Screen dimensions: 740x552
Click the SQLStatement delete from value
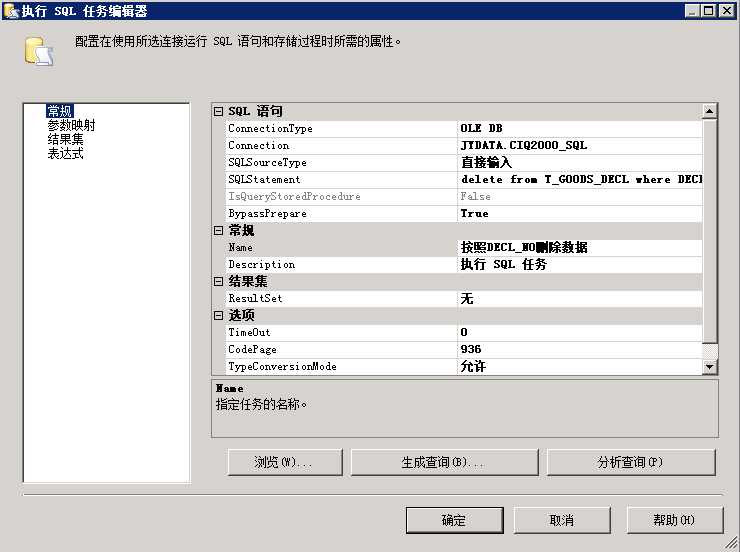580,179
